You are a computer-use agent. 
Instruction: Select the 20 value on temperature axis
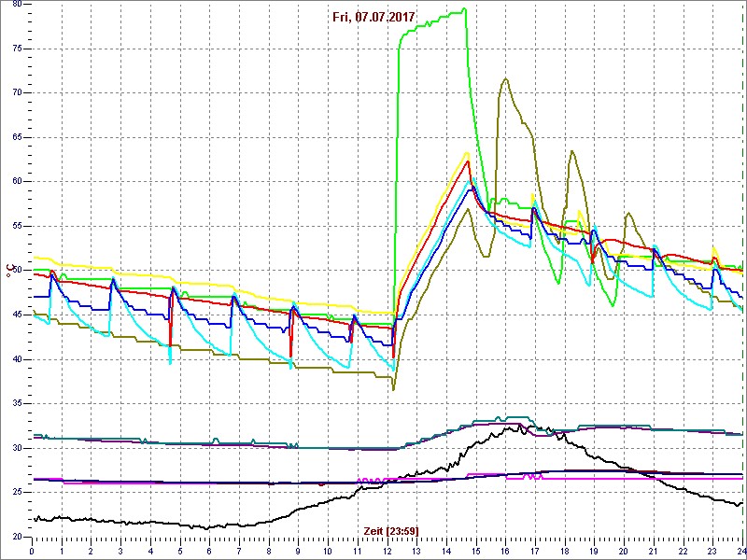[x=18, y=537]
